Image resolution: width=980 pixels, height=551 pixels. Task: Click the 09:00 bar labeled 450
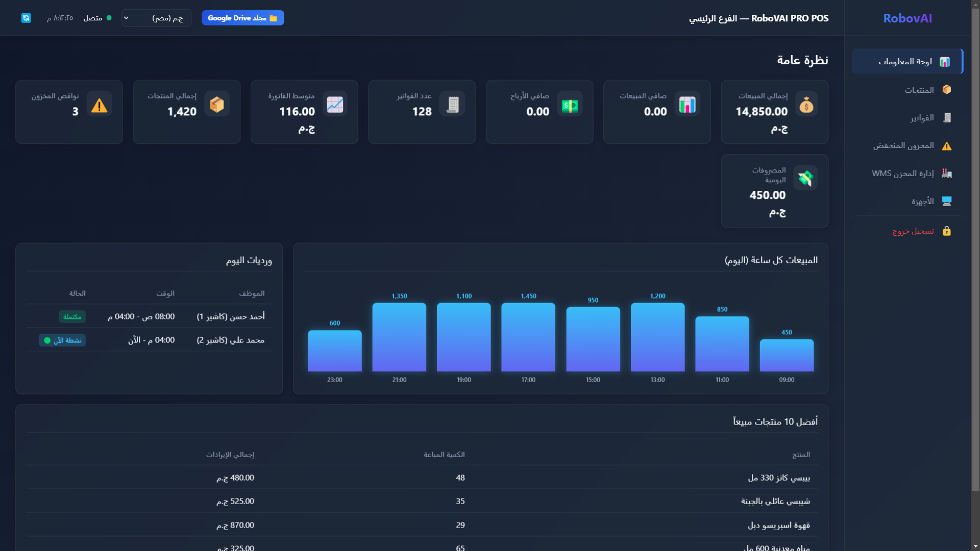click(787, 356)
